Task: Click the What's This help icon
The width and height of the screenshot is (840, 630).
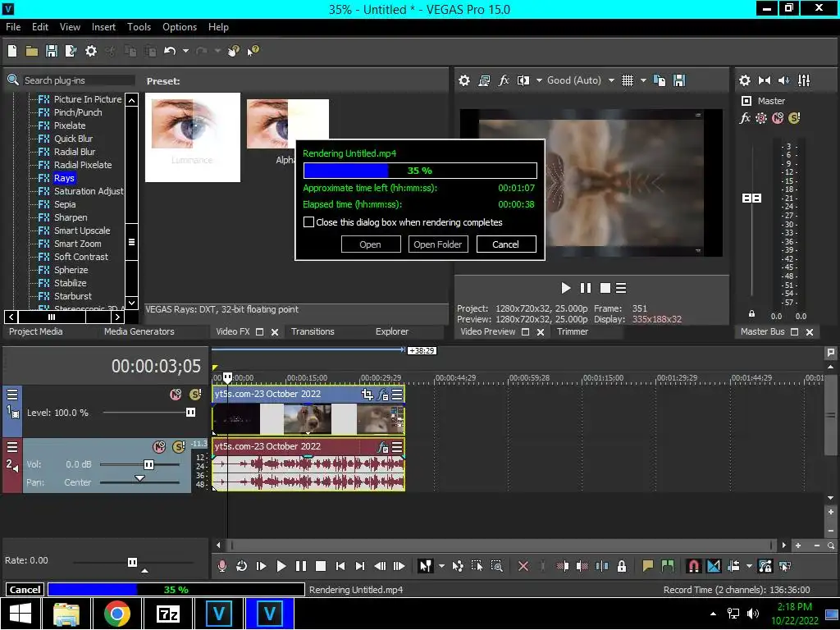Action: (253, 51)
